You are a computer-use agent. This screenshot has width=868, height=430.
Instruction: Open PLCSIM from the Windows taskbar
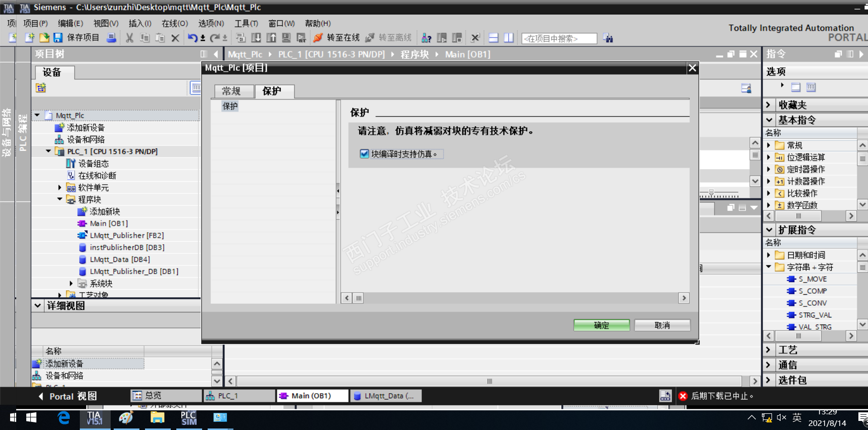tap(189, 418)
